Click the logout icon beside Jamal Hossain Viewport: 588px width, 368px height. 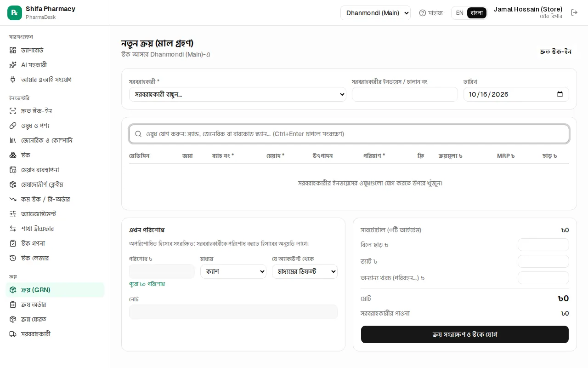pos(574,12)
